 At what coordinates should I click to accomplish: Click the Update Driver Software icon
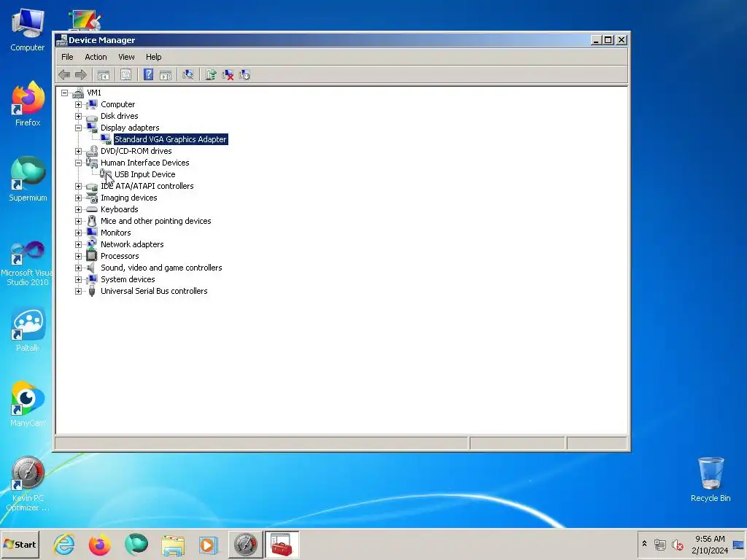pyautogui.click(x=211, y=75)
